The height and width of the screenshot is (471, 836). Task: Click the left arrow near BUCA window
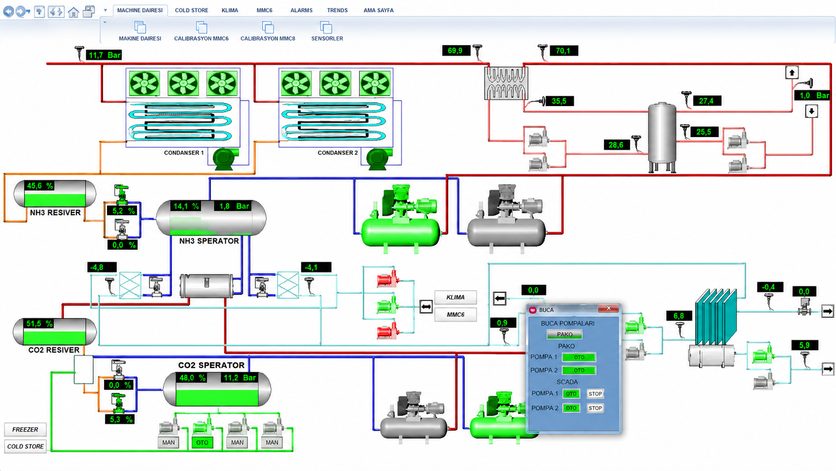(499, 298)
